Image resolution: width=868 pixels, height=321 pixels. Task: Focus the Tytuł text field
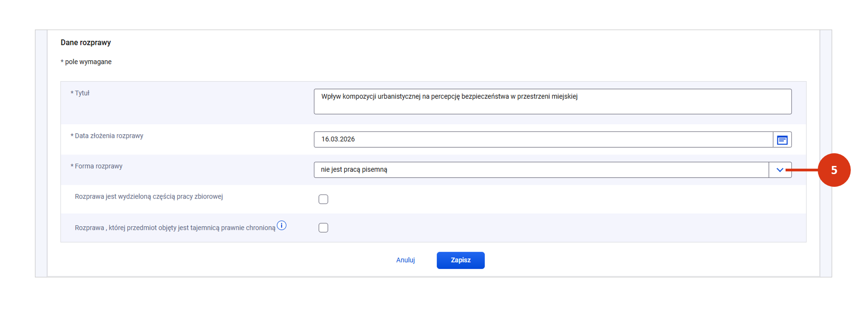tap(552, 102)
